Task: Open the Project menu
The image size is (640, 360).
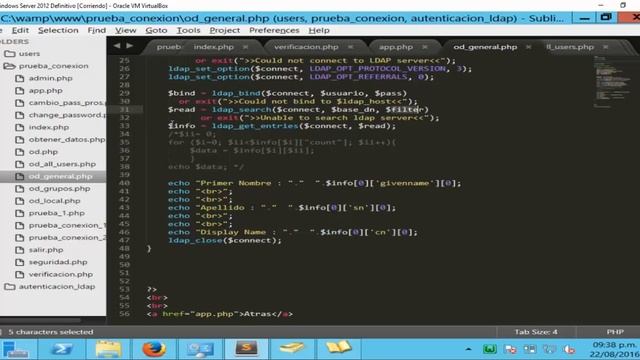Action: pyautogui.click(x=224, y=30)
